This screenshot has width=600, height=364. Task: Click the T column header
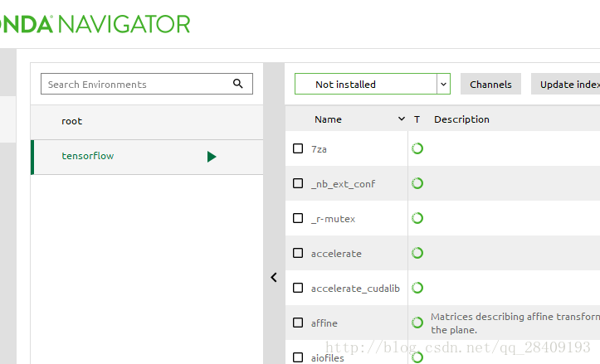click(x=417, y=119)
